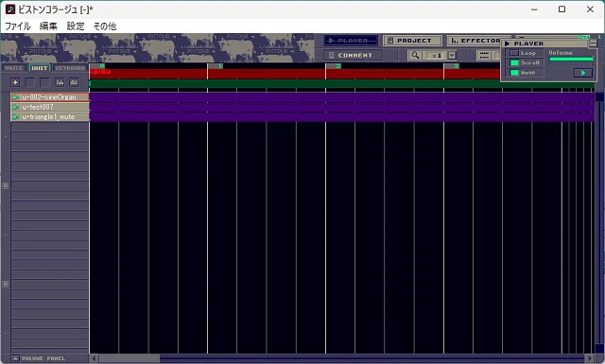Start playback with the PLAYER play button

tap(583, 73)
